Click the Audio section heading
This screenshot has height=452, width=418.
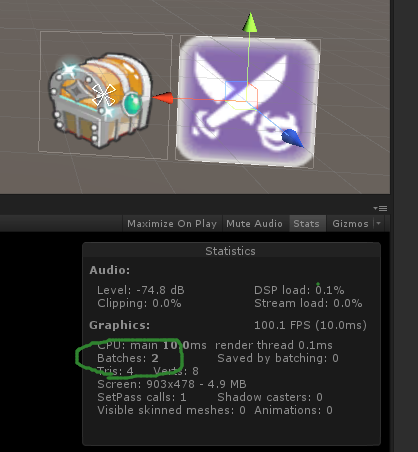click(x=110, y=270)
